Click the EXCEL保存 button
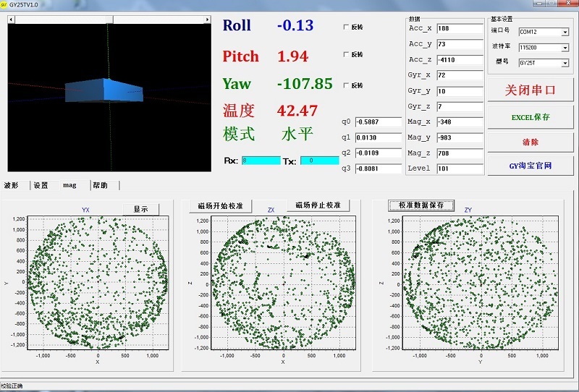Screen dimensions: 579x392 coord(531,116)
